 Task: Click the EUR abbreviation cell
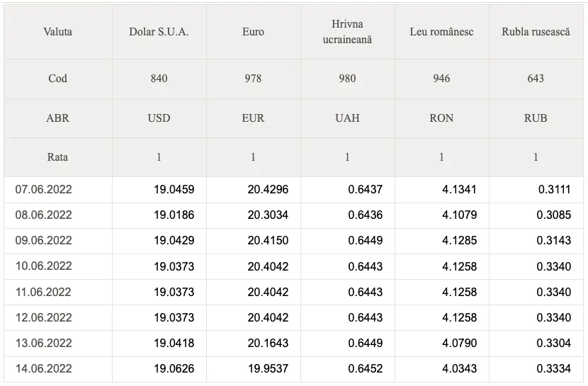pyautogui.click(x=253, y=118)
